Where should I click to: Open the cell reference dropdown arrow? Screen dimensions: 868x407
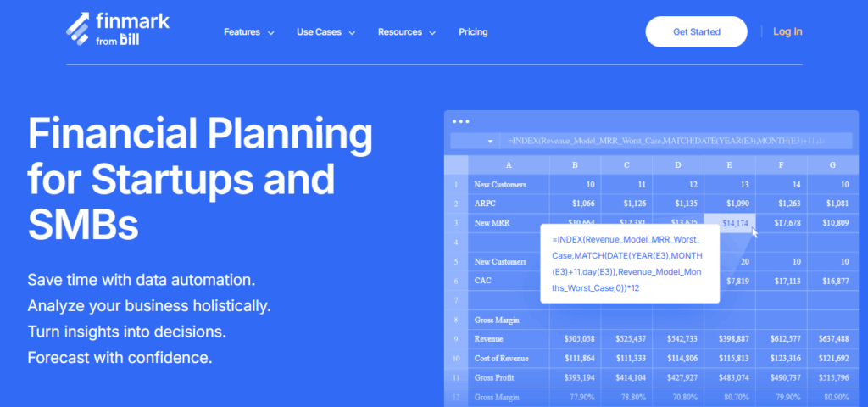coord(489,142)
